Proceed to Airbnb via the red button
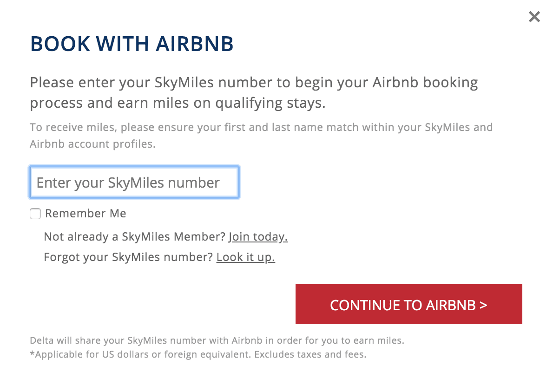Image resolution: width=553 pixels, height=392 pixels. tap(408, 305)
